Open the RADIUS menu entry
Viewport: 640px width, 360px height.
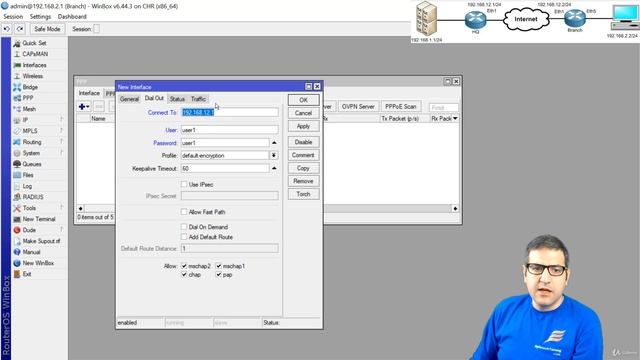[33, 197]
